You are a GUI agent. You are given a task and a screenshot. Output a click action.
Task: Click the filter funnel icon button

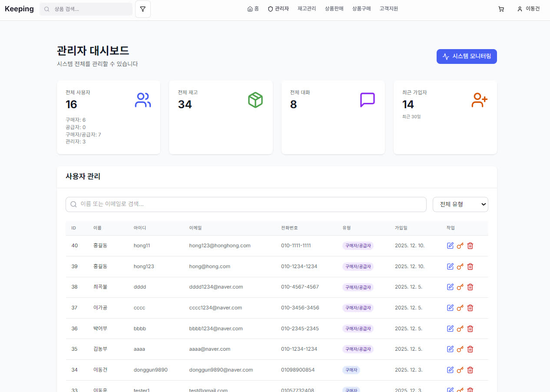143,9
